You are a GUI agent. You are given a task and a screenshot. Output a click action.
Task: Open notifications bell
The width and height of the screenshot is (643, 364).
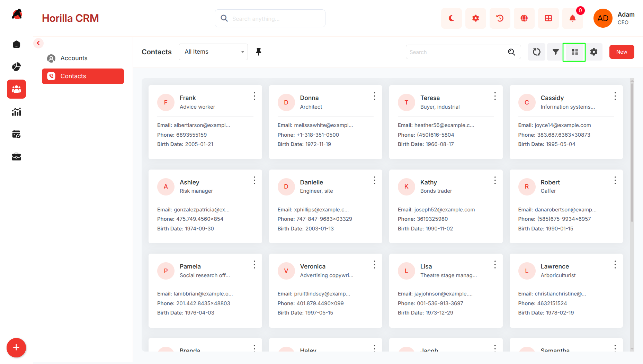[572, 18]
